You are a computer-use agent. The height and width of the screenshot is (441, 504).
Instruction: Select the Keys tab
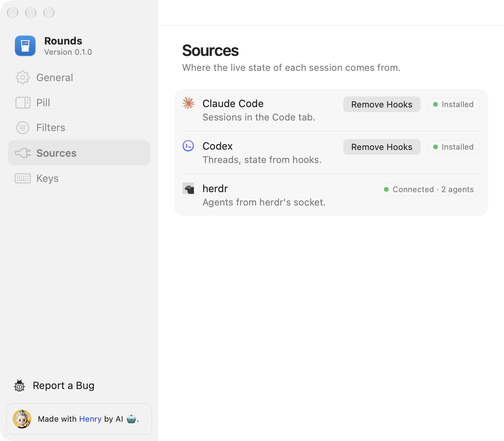point(79,178)
